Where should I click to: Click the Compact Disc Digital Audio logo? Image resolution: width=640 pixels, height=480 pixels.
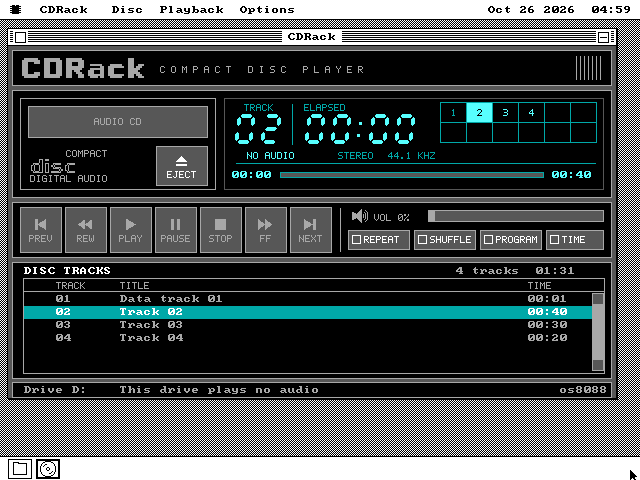69,166
